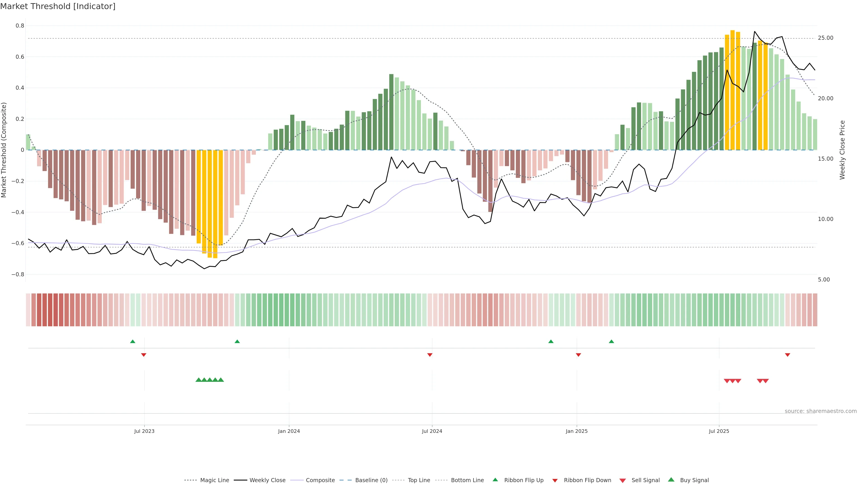Click the Market Threshold [Indicator] title
The height and width of the screenshot is (488, 868).
(58, 6)
